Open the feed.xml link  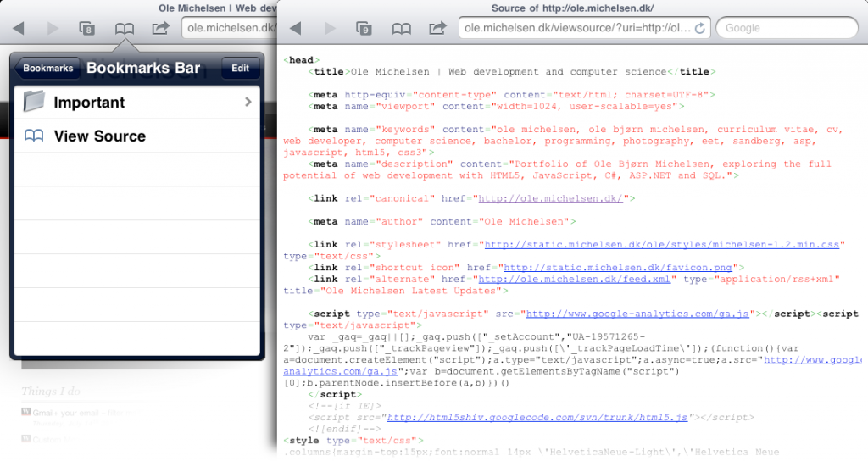[575, 280]
